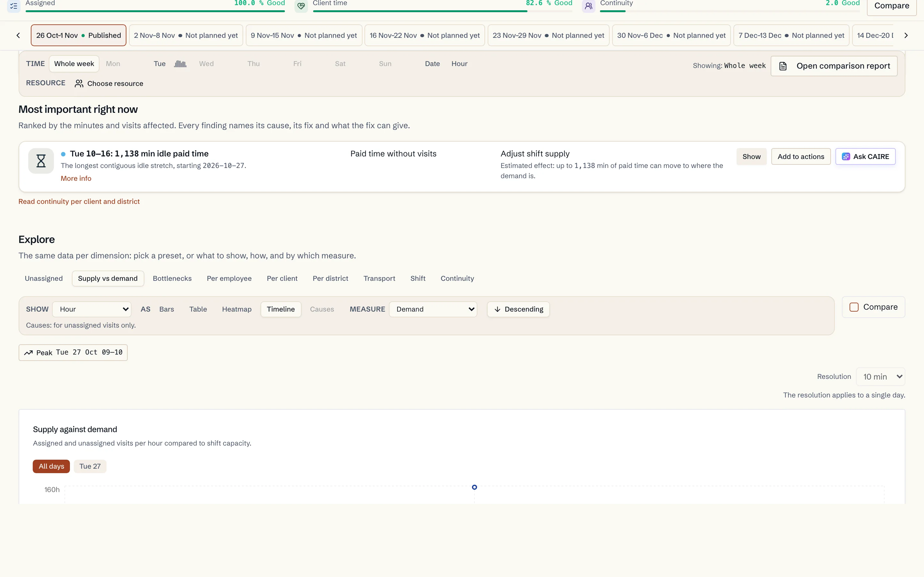Open the SHOW Hour dropdown
Screen dimensions: 924x577
(x=92, y=309)
